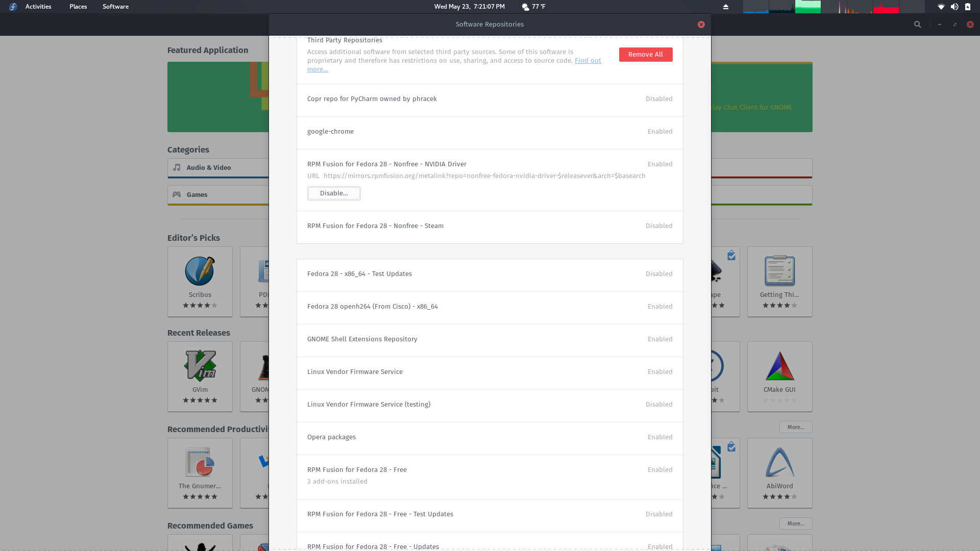Screen dimensions: 980x551
Task: Click the search icon in Software window
Action: coord(917,24)
